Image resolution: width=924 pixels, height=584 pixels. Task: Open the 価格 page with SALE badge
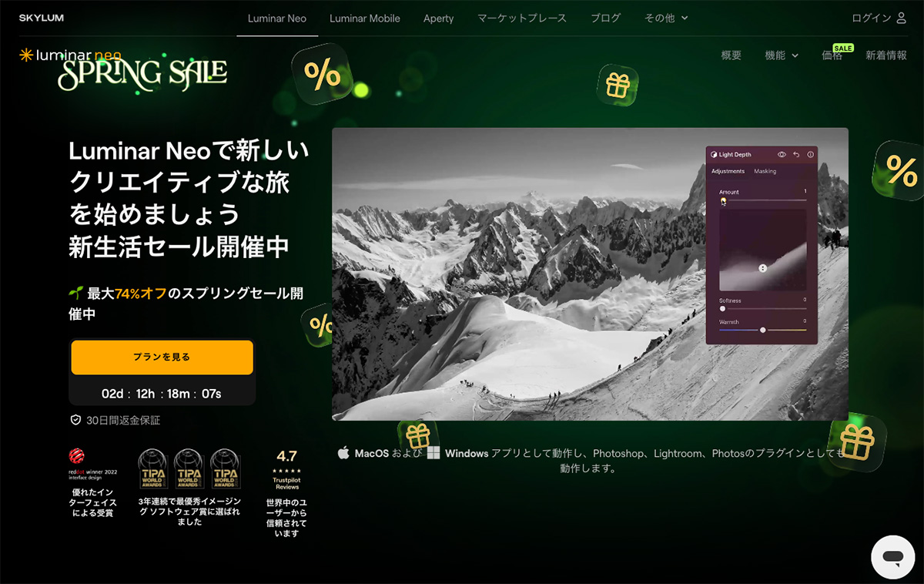pyautogui.click(x=832, y=55)
